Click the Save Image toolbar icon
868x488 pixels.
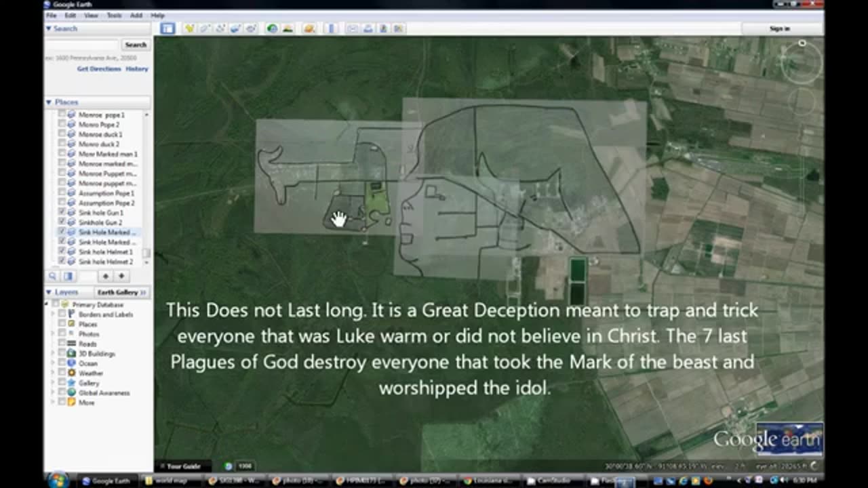pyautogui.click(x=383, y=28)
